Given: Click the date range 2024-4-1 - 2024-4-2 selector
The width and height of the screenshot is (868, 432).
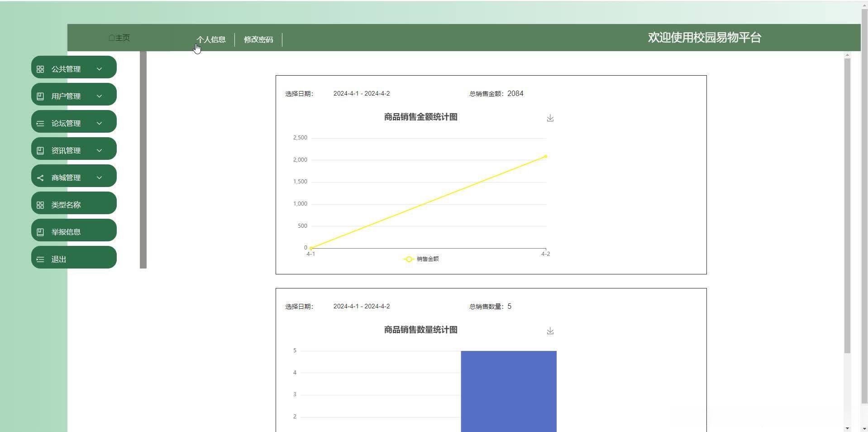Looking at the screenshot, I should [x=362, y=93].
